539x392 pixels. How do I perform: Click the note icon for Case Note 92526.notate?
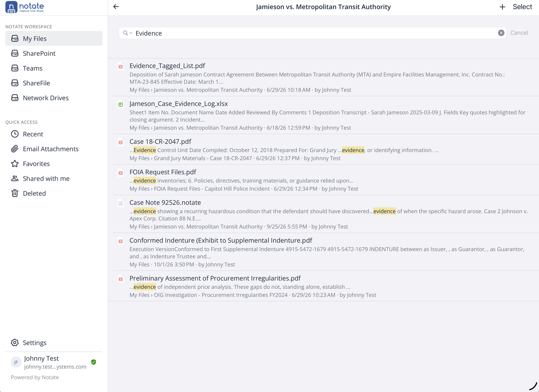121,203
